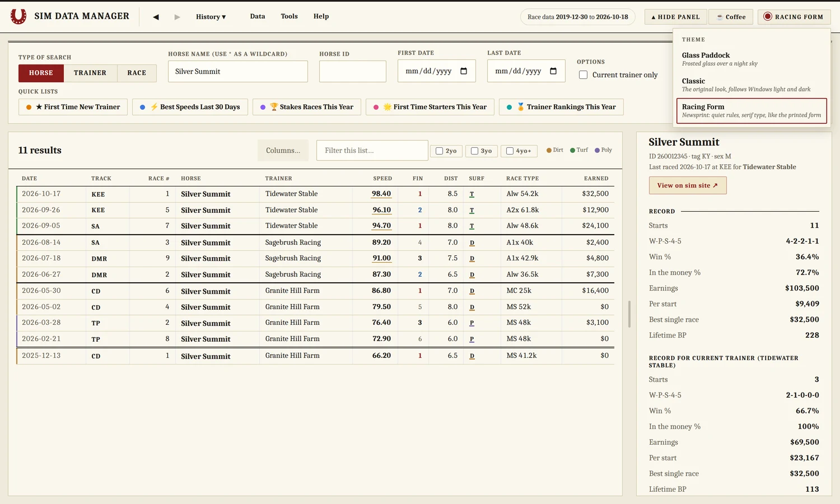Toggle the 2yo filter checkbox
The image size is (840, 504).
tap(440, 151)
